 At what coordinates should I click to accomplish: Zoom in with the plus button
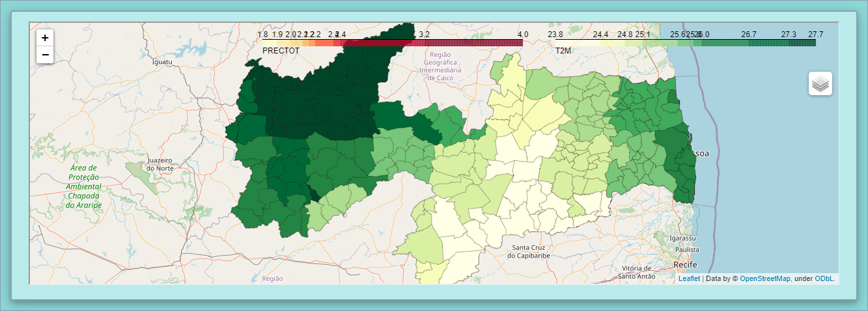[45, 38]
